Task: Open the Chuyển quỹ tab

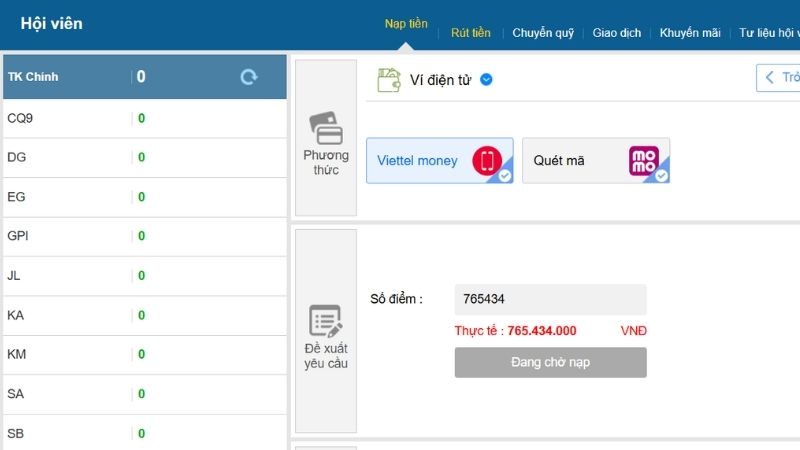Action: [x=543, y=33]
